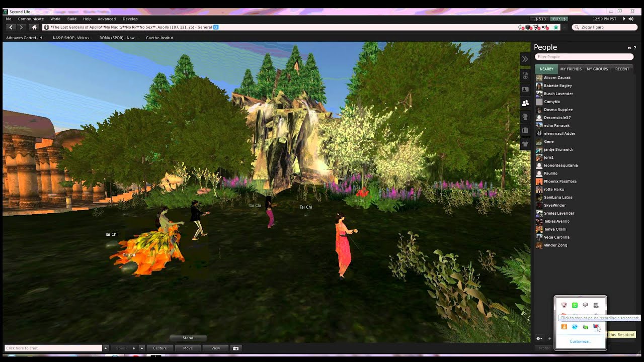This screenshot has height=362, width=644.
Task: Open the Appearance shirt sidebar tab
Action: (525, 144)
